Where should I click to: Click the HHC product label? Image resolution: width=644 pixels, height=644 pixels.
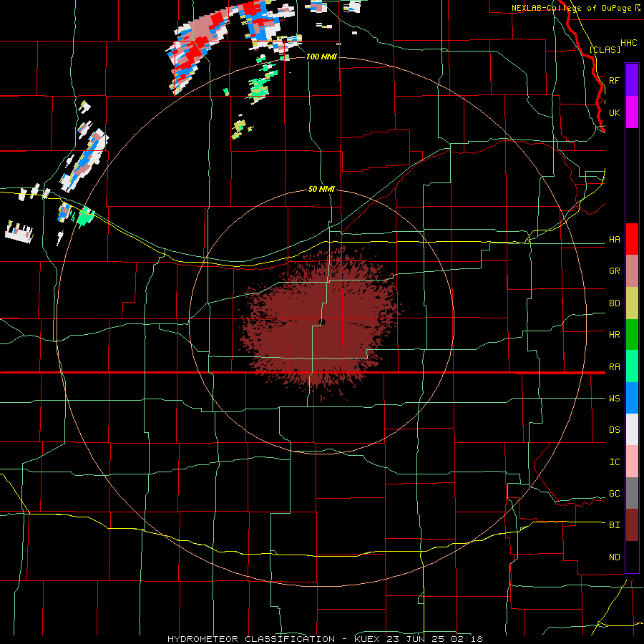coord(628,43)
